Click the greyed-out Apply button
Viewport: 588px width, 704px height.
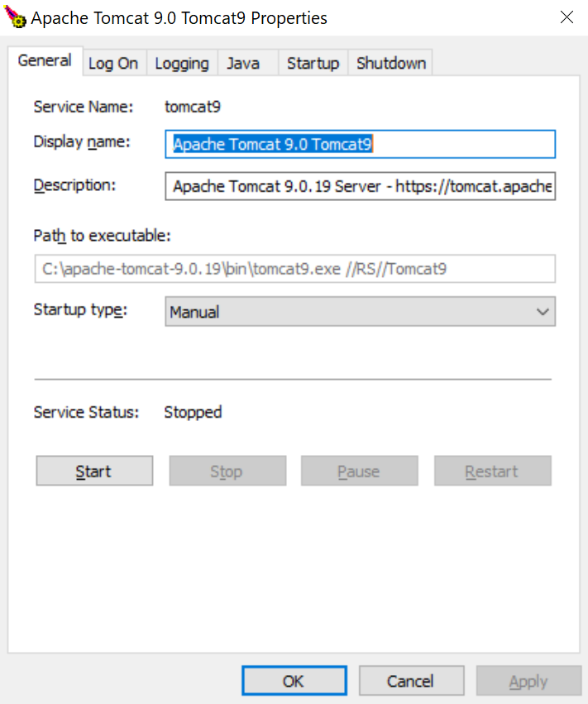click(528, 681)
